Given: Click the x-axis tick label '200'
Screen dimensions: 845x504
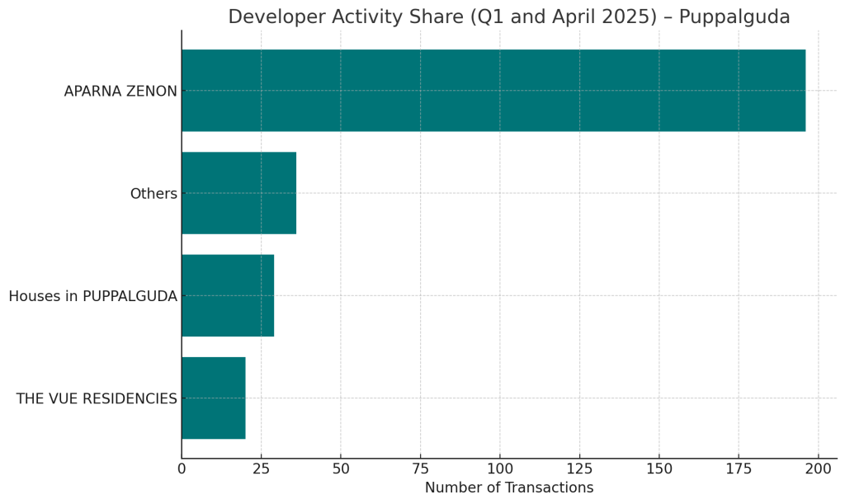Looking at the screenshot, I should 818,469.
